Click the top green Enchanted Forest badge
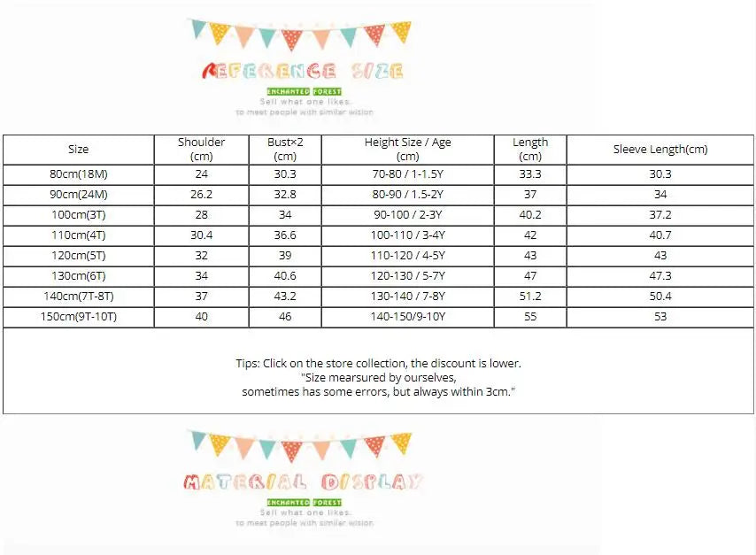 304,92
